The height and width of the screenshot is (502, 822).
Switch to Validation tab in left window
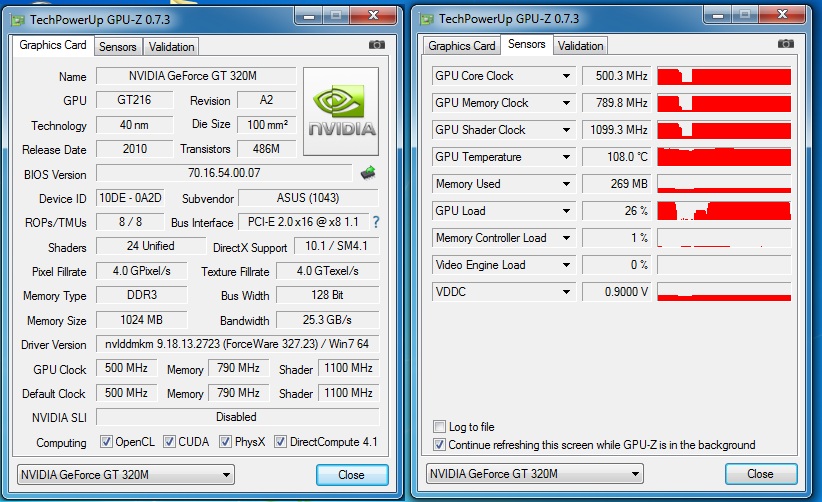[x=171, y=47]
